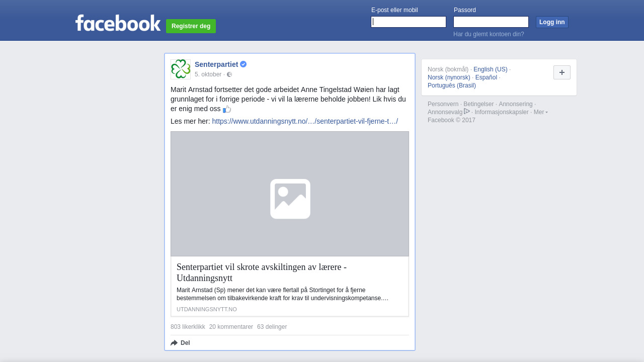Open the Senterpartiet clover profile picture
Image resolution: width=644 pixels, height=362 pixels.
pos(181,69)
